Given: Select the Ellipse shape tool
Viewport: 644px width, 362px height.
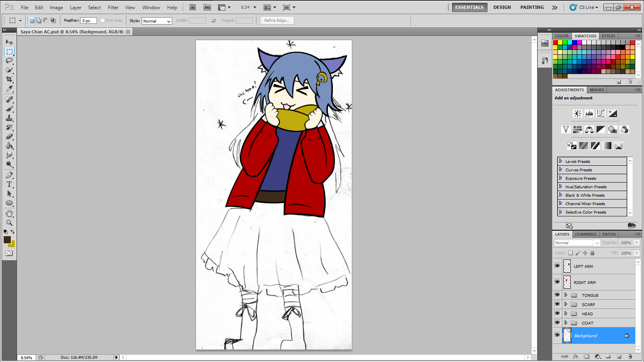Looking at the screenshot, I should tap(9, 203).
